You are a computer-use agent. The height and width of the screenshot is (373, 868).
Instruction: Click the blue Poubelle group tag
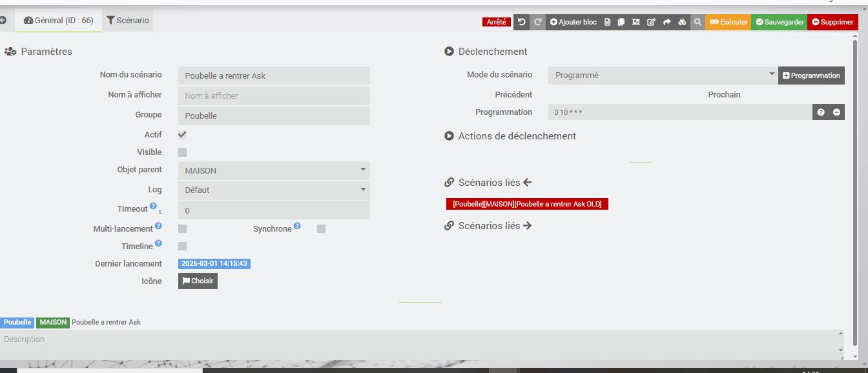coord(17,322)
